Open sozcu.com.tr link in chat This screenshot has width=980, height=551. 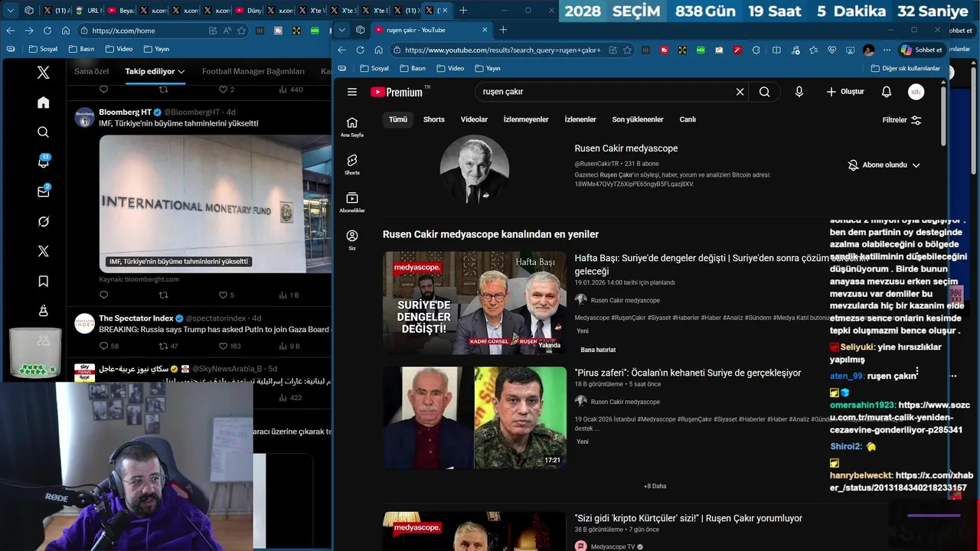[x=900, y=417]
